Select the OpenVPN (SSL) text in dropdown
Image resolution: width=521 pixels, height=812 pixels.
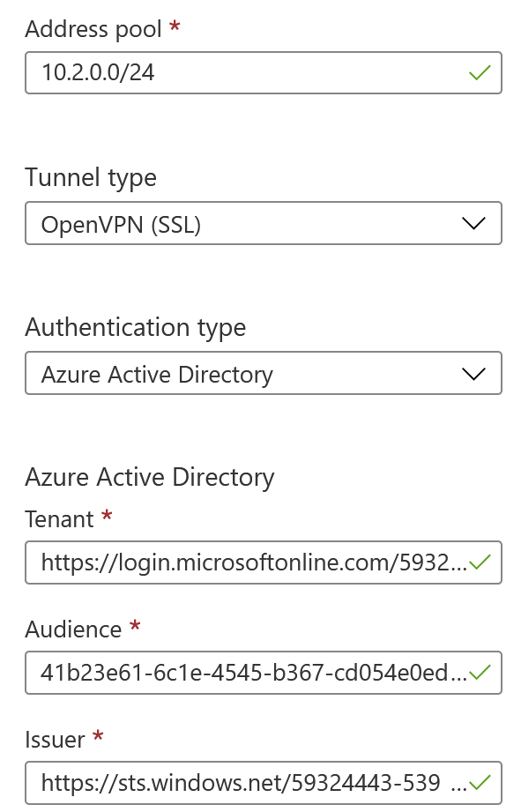121,226
